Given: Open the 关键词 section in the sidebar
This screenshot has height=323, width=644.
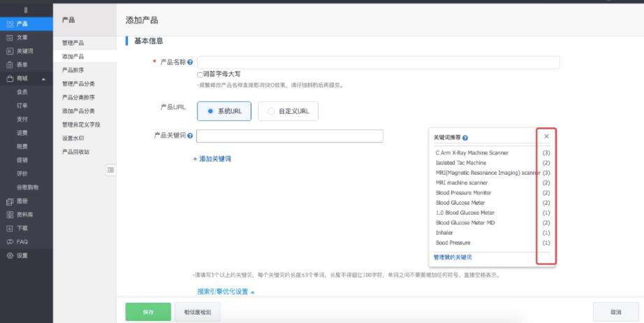Looking at the screenshot, I should click(x=24, y=51).
